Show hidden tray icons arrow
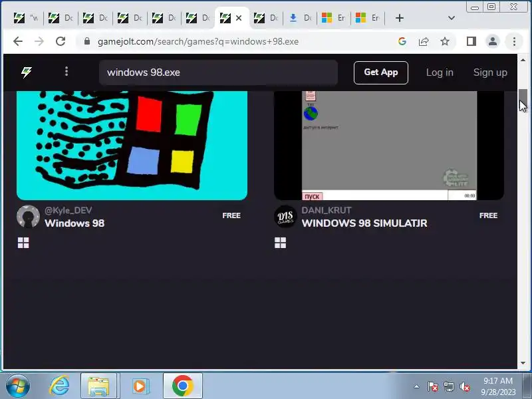The height and width of the screenshot is (399, 532). pyautogui.click(x=417, y=386)
